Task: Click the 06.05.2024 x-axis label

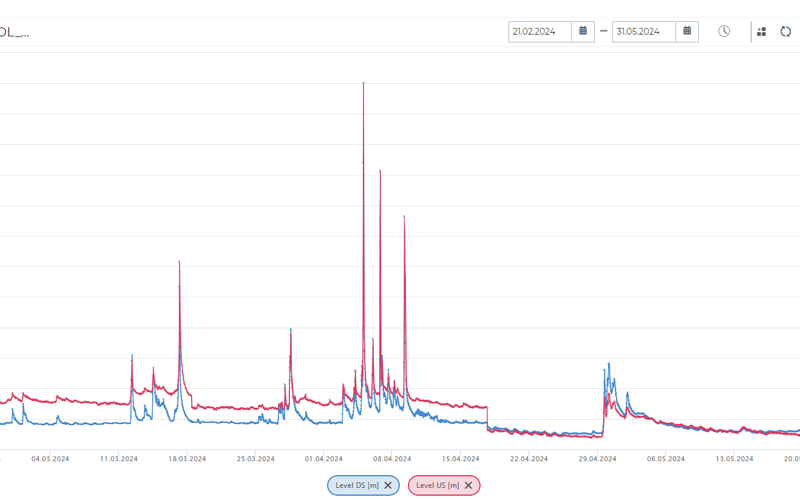Action: [665, 459]
